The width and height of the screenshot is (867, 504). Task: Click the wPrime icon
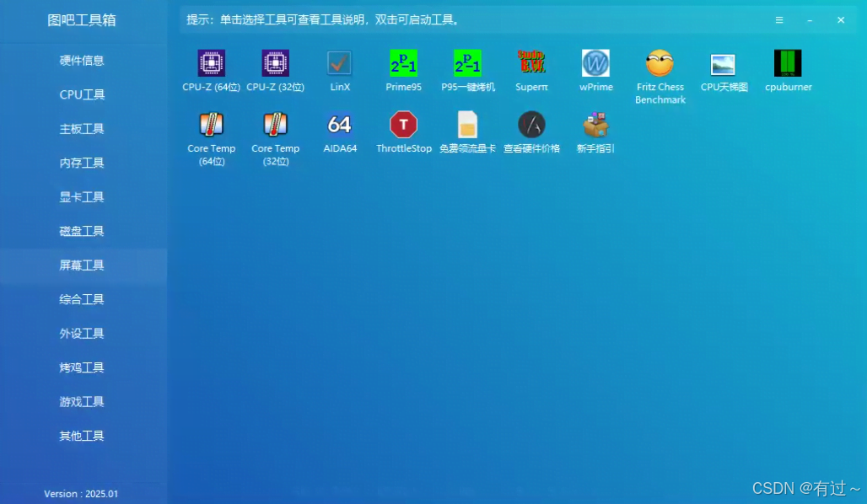pyautogui.click(x=595, y=63)
